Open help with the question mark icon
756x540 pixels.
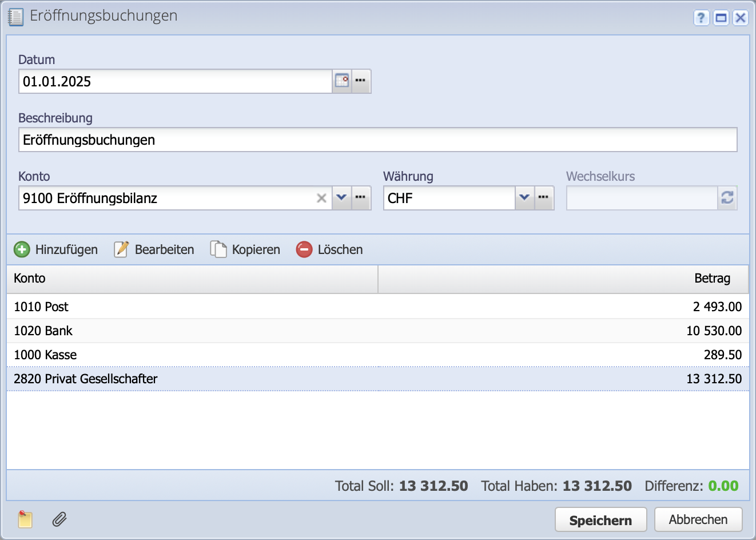click(701, 18)
